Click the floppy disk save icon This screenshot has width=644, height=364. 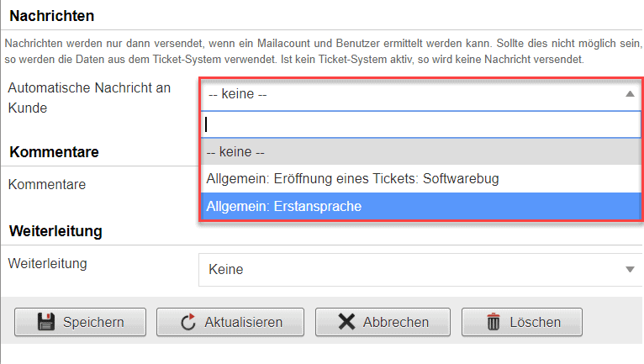coord(46,321)
